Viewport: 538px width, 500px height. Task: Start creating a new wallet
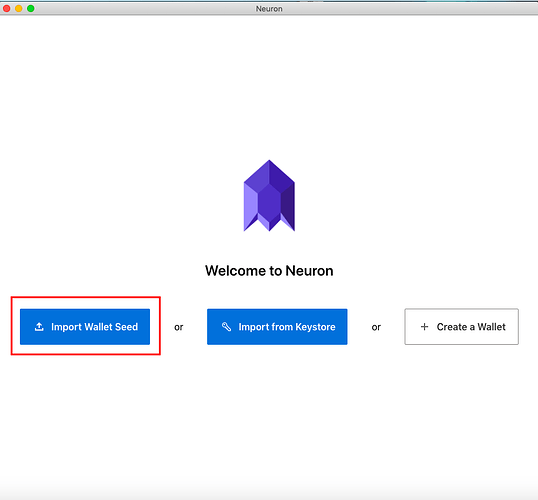[x=461, y=327]
